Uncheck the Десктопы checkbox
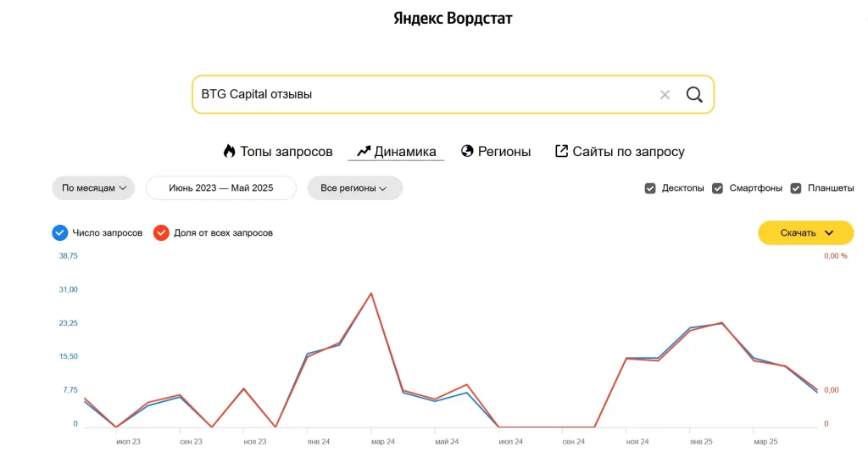The height and width of the screenshot is (458, 868). pos(650,188)
